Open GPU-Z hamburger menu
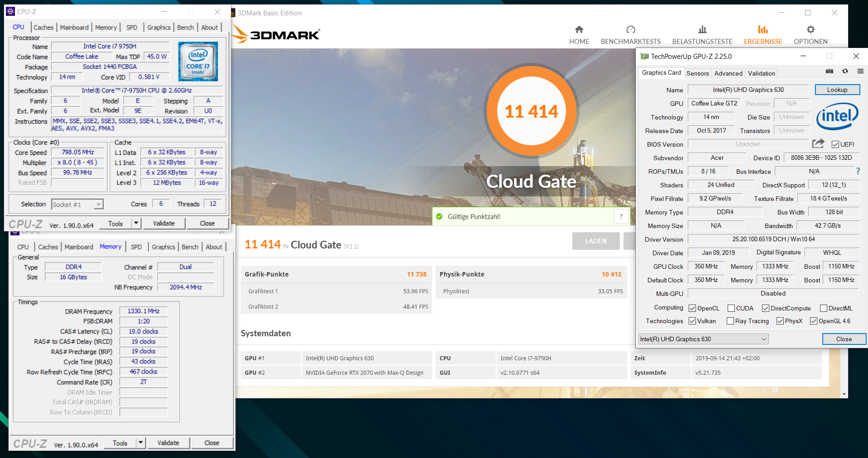Screen dimensions: 868x458 860,71
